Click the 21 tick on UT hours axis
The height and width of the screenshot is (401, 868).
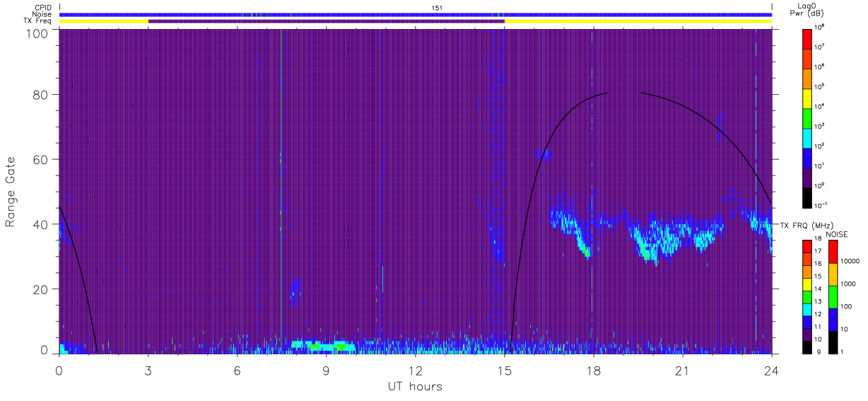pos(682,370)
